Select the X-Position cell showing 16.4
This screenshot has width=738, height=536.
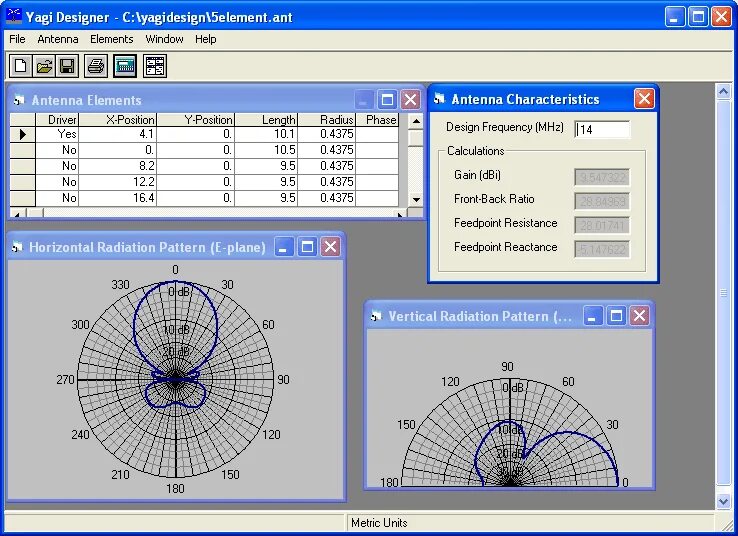tap(118, 198)
